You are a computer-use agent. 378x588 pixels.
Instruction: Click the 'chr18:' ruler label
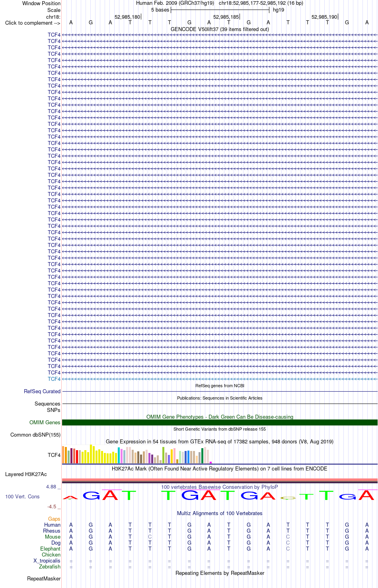[53, 17]
